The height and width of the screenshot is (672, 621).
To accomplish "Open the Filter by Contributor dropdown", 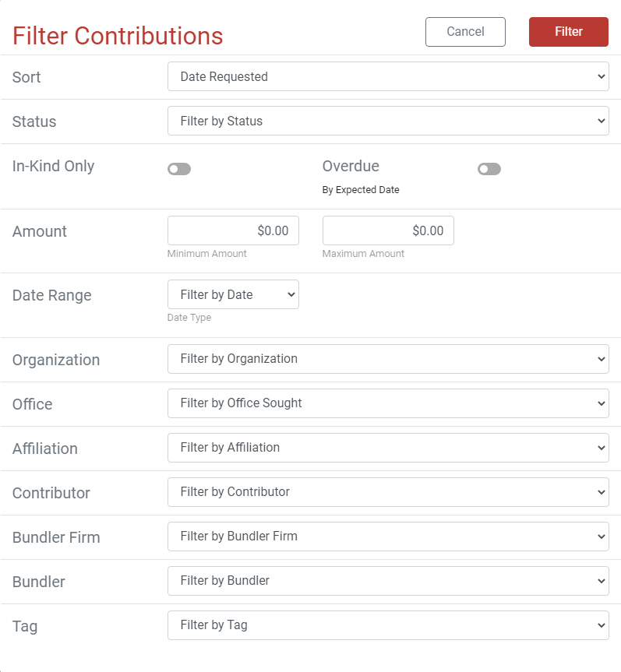I will (388, 492).
